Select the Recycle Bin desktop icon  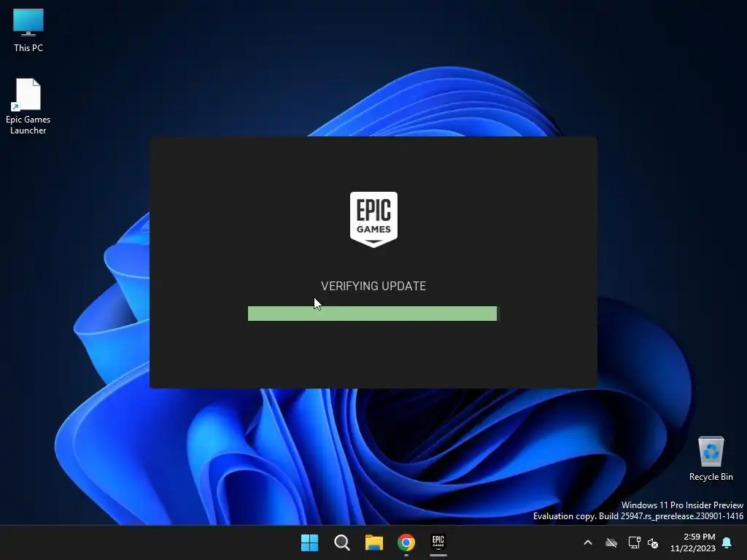tap(711, 459)
